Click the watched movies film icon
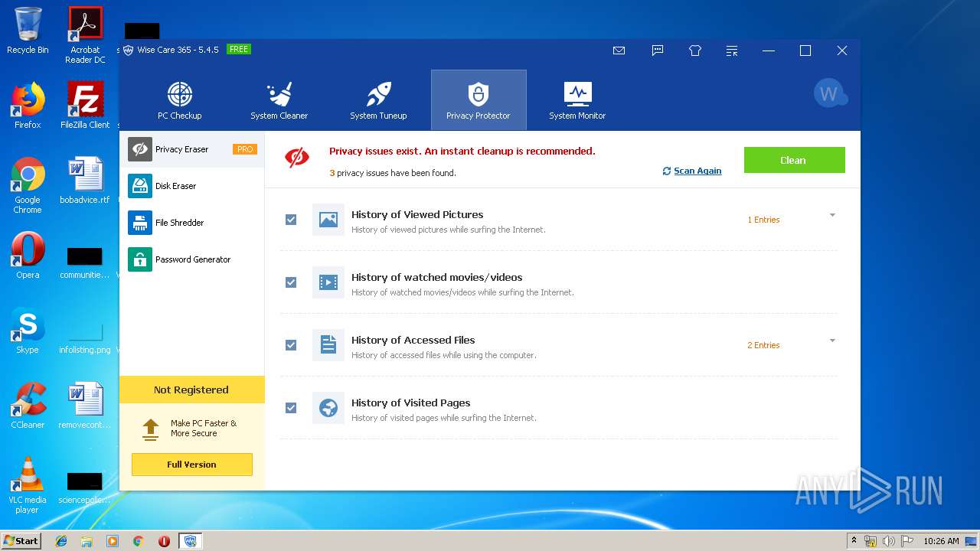The image size is (980, 551). 328,282
